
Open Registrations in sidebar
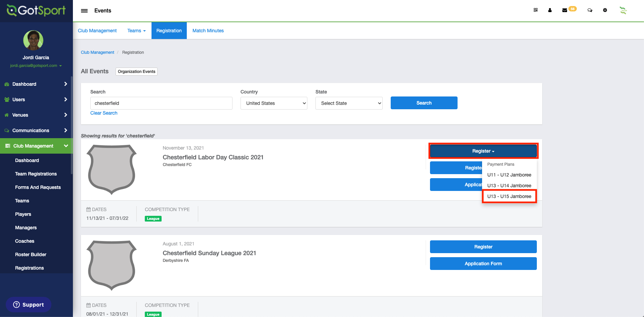click(x=29, y=268)
